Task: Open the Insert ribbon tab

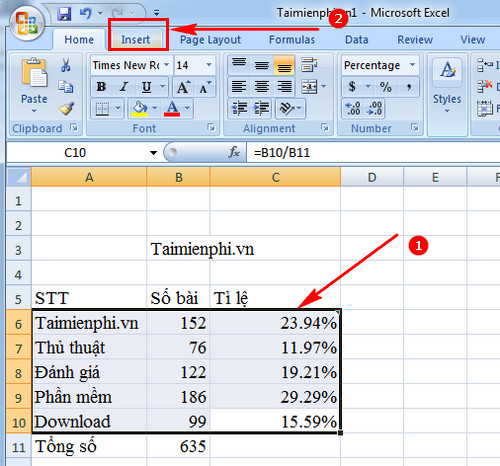Action: pos(135,40)
